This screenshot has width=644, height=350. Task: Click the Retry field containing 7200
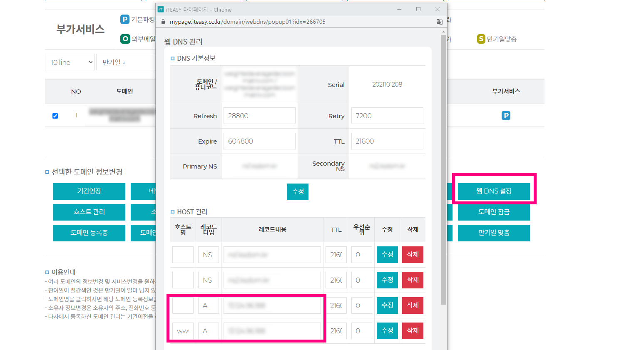coord(387,116)
